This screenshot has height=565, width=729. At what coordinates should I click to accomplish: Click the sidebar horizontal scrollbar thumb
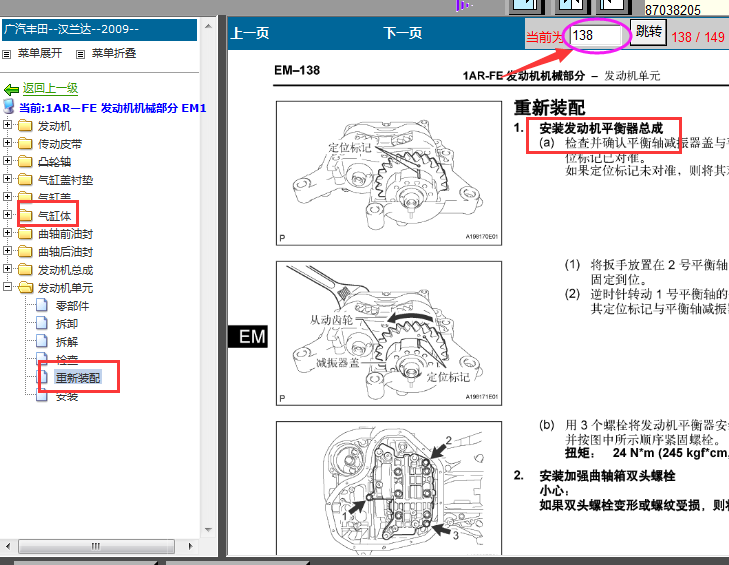96,546
